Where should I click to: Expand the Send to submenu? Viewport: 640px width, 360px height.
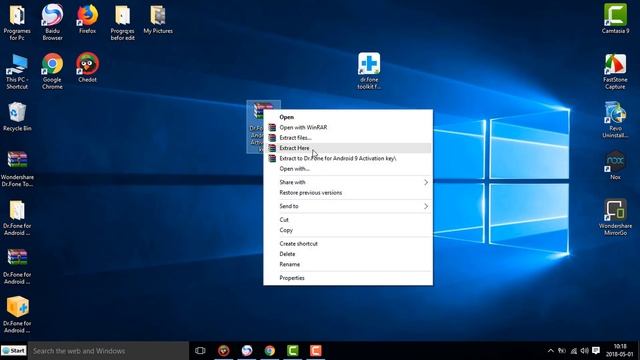point(348,206)
